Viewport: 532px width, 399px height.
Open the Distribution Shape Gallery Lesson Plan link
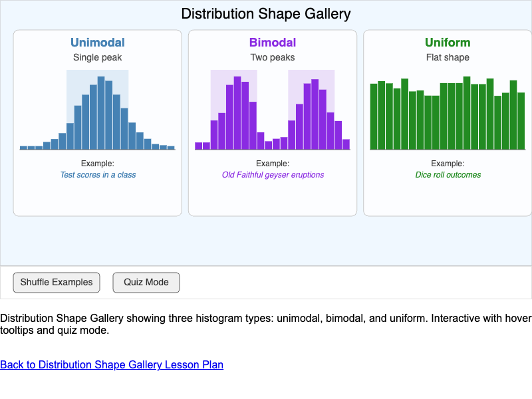112,364
